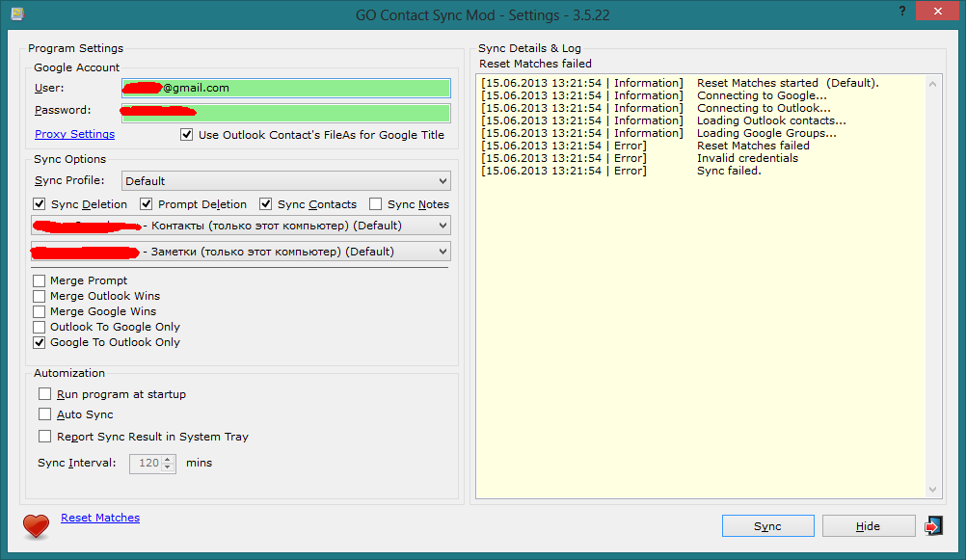The image size is (966, 560).
Task: Click the Sync button
Action: 767,526
